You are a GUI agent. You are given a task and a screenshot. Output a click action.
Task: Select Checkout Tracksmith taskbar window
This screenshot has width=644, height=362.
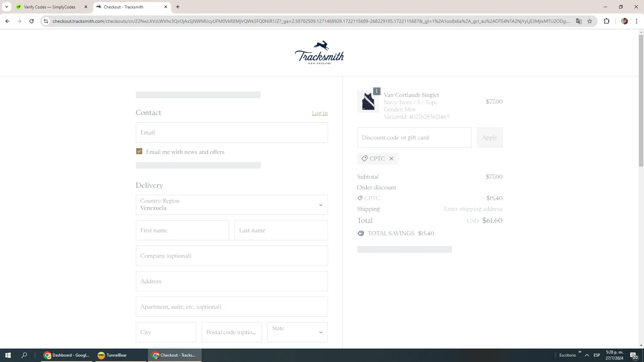point(175,355)
